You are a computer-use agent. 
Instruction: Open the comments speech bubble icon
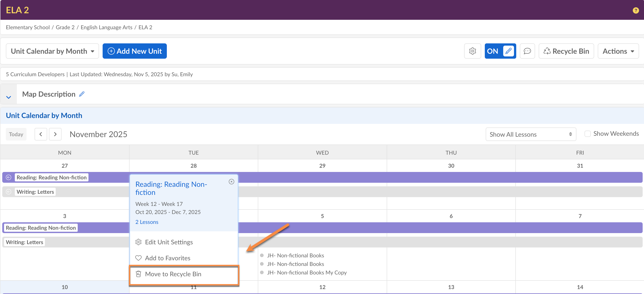[x=527, y=51]
